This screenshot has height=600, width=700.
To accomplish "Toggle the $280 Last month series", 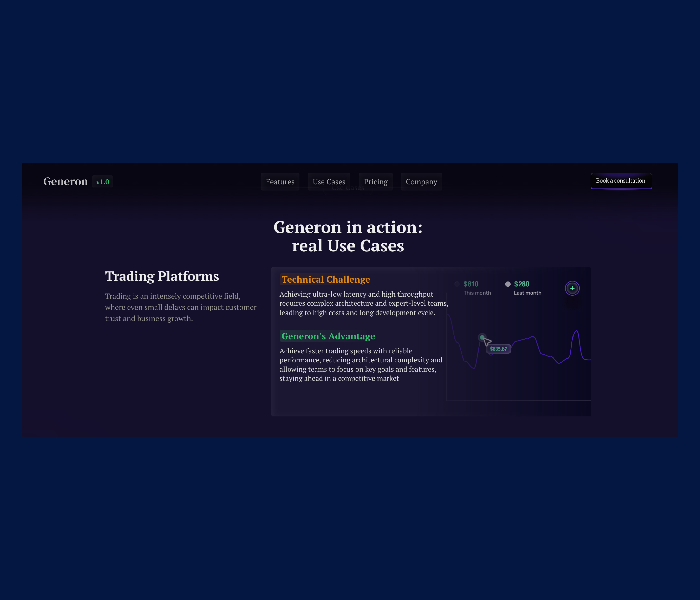I will [x=522, y=284].
